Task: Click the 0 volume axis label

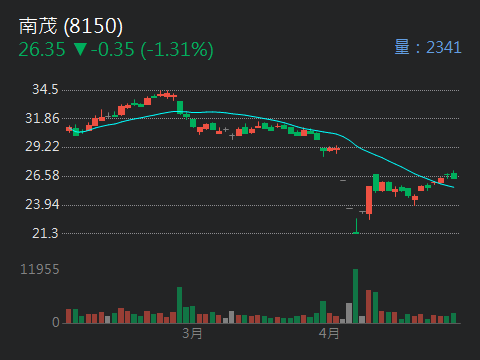Action: [56, 322]
